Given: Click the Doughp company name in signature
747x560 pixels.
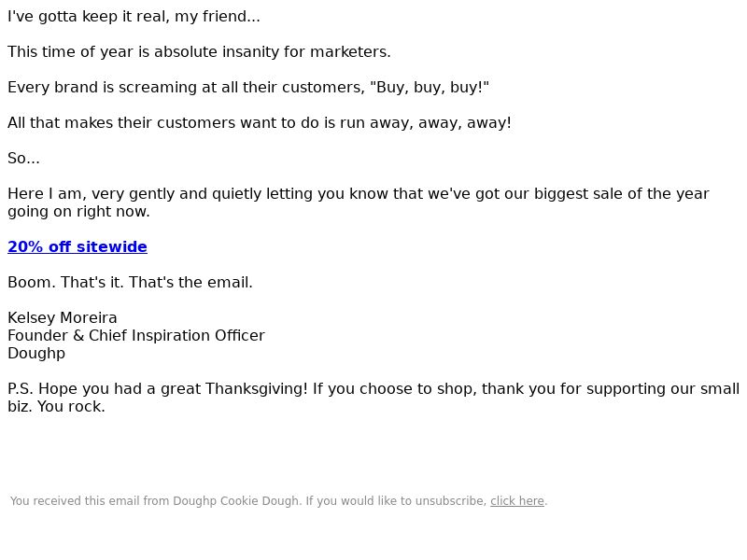Looking at the screenshot, I should (36, 354).
